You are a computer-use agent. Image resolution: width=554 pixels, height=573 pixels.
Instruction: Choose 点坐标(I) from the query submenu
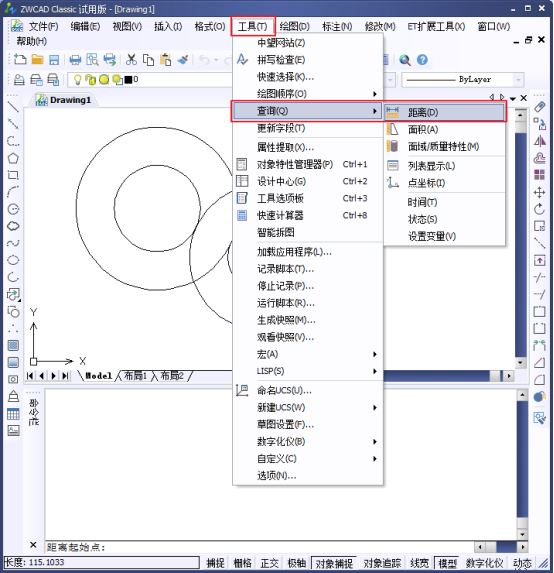[445, 183]
